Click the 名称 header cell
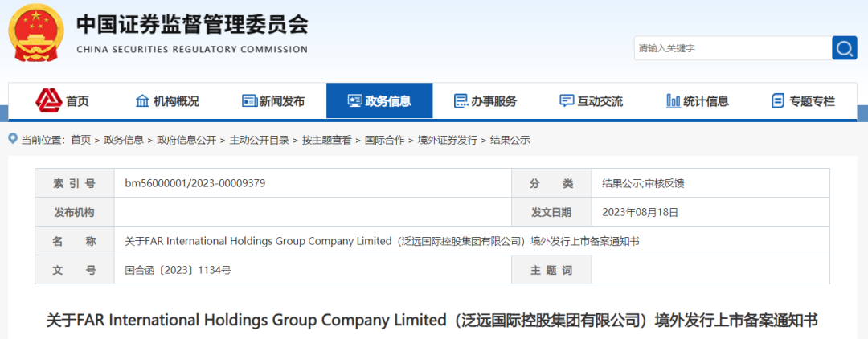This screenshot has width=868, height=339. click(x=75, y=241)
